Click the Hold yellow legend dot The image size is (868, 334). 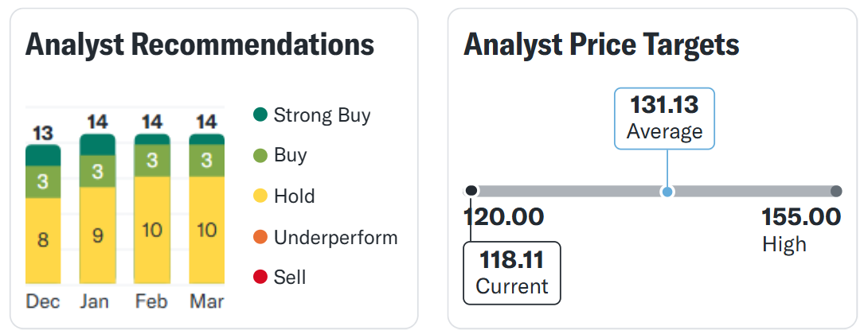point(260,196)
